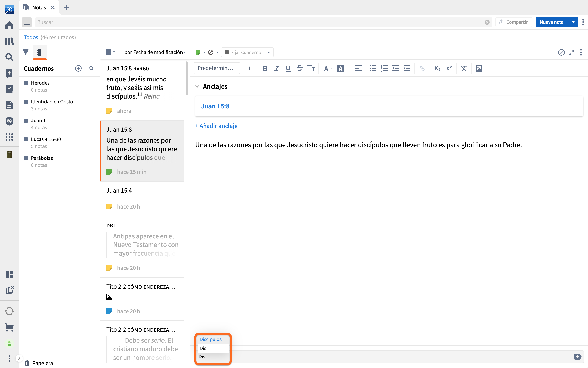Open the Notas panel kebab menu

pyautogui.click(x=583, y=22)
